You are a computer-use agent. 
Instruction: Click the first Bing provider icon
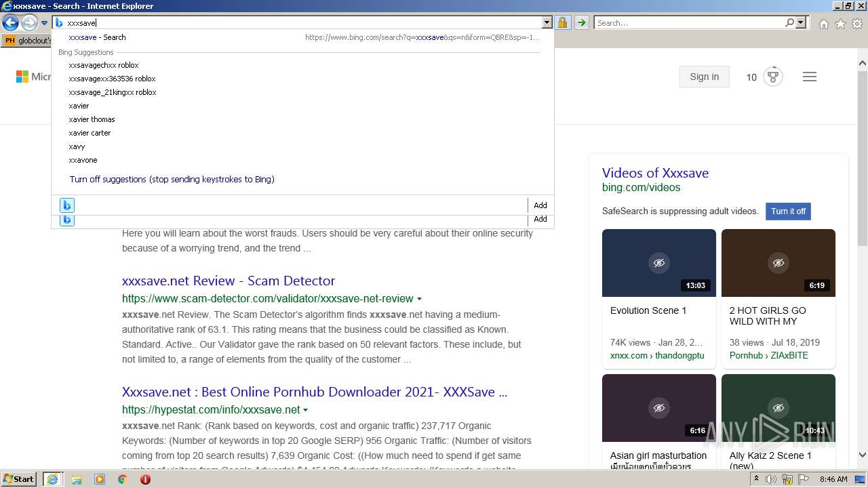(x=66, y=205)
